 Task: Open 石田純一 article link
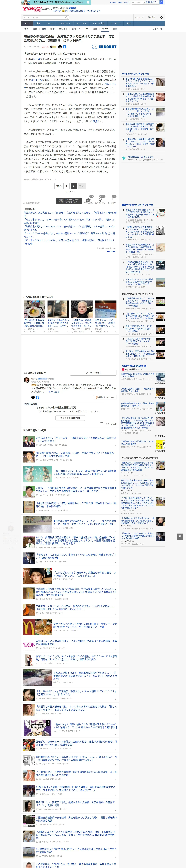pyautogui.click(x=76, y=489)
